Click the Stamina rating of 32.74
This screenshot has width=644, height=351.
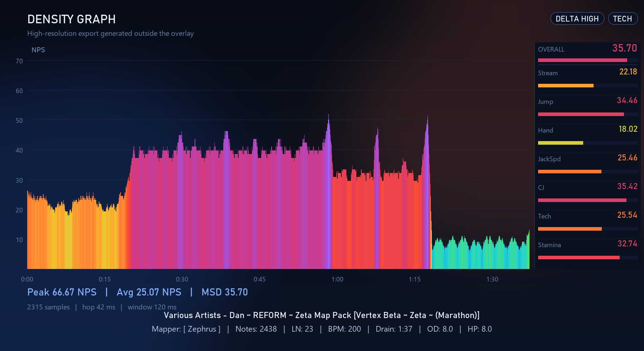[x=627, y=244]
